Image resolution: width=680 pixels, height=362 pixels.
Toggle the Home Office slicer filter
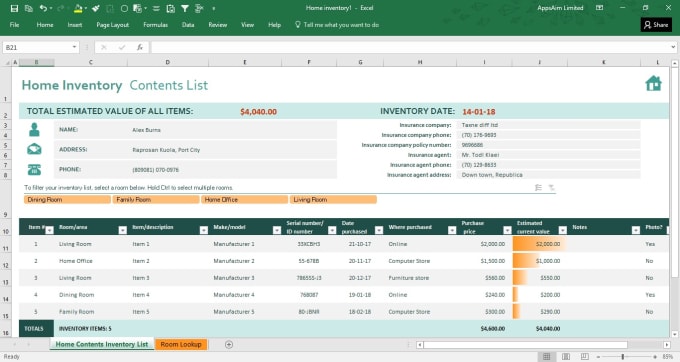(x=245, y=199)
